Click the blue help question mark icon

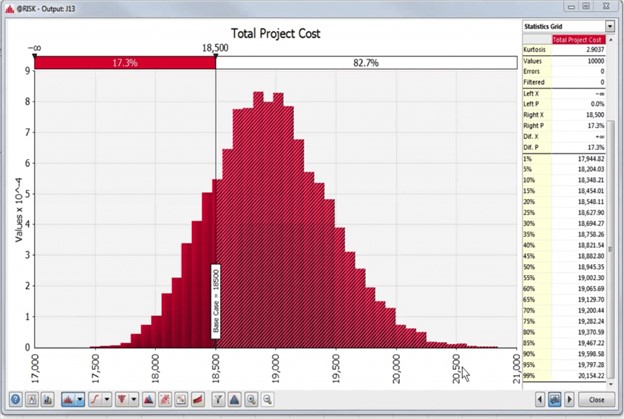pyautogui.click(x=15, y=400)
